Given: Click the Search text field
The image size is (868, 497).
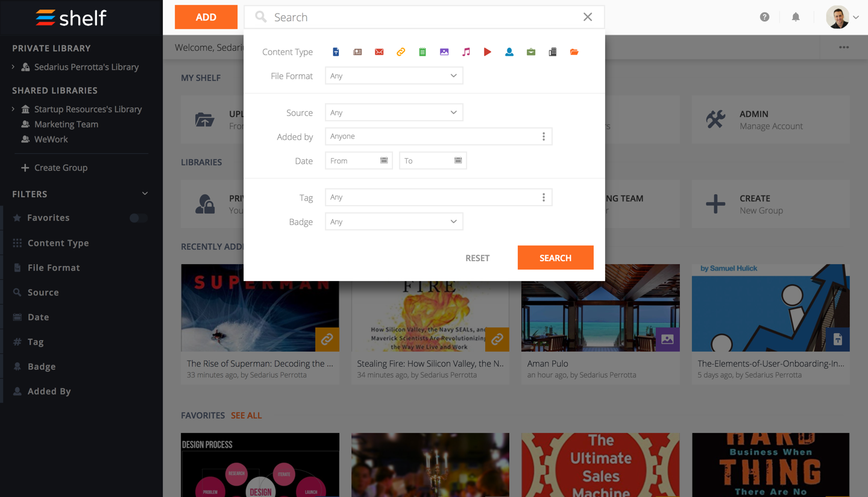Looking at the screenshot, I should click(424, 17).
